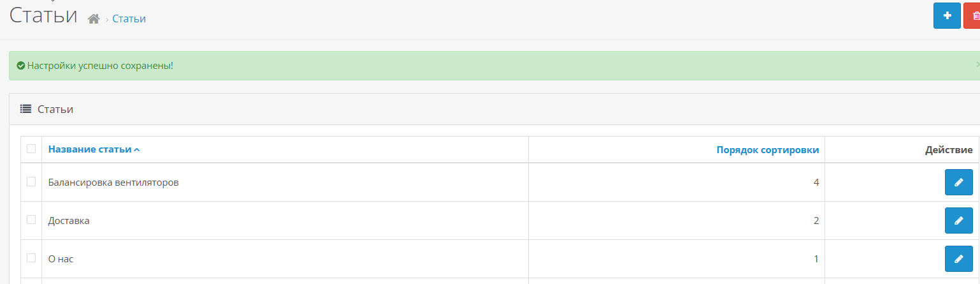Edit the Балансировка вентиляторов article via pencil icon
Screen dimensions: 980x284
958,183
